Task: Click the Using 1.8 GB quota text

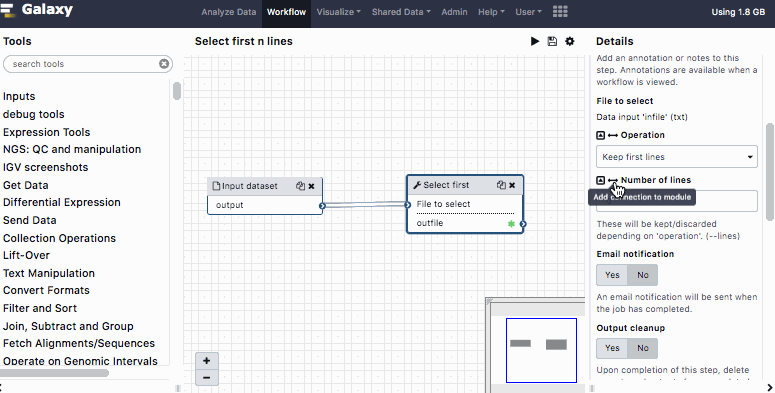Action: point(738,12)
